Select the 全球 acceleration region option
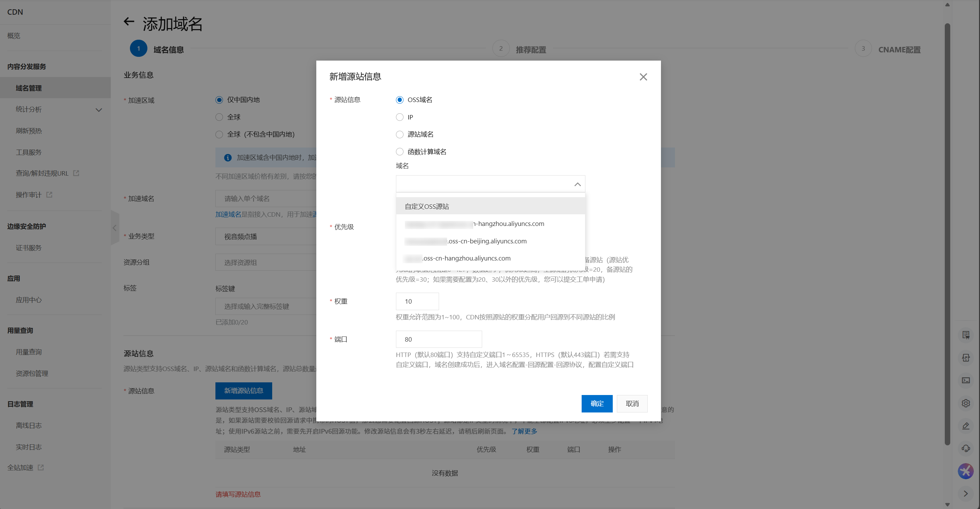Image resolution: width=980 pixels, height=509 pixels. [x=219, y=117]
